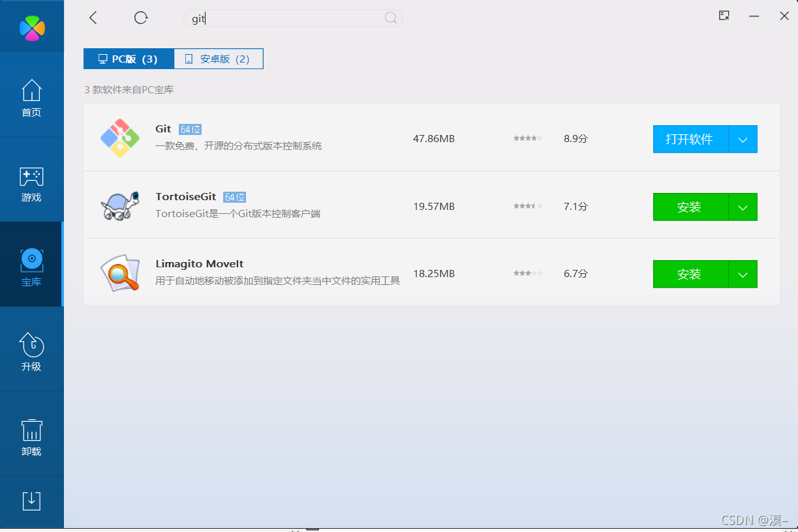Click the Limagito MoveIt icon
Image resolution: width=798 pixels, height=532 pixels.
click(120, 273)
